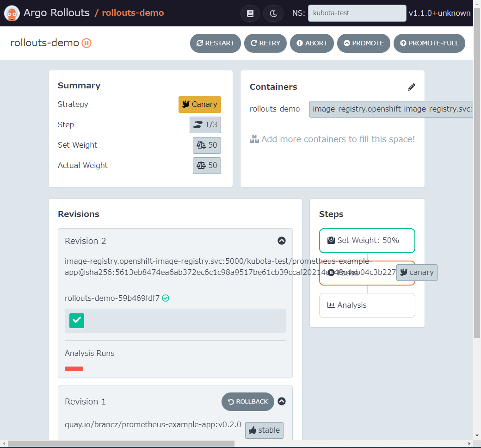481x448 pixels.
Task: Click the rollouts-demo container image field
Action: pos(391,109)
